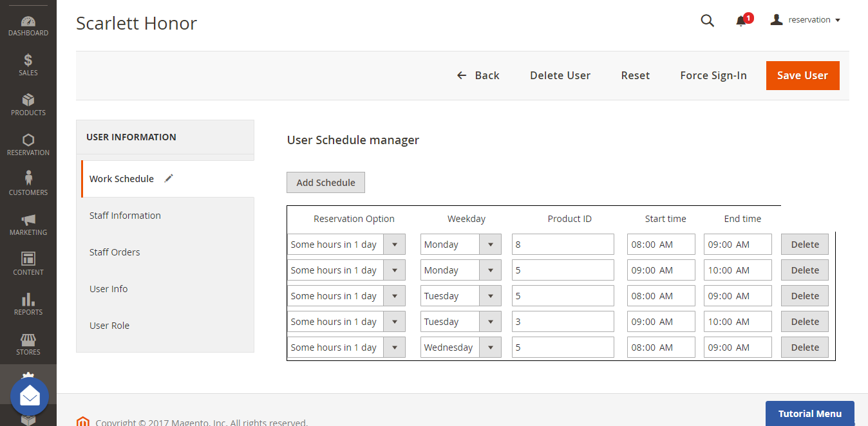Click Start time field in Product 8 row
868x426 pixels.
(661, 245)
